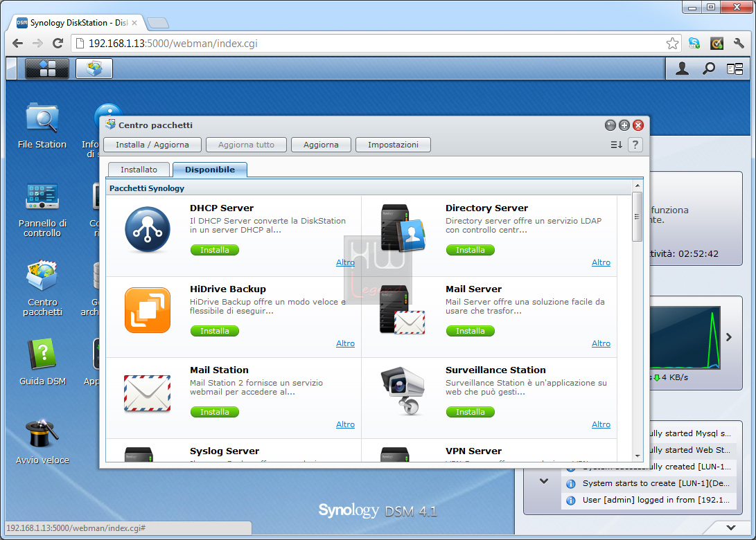The height and width of the screenshot is (540, 756).
Task: Open the Altro link for DHCP Server
Action: [x=345, y=262]
